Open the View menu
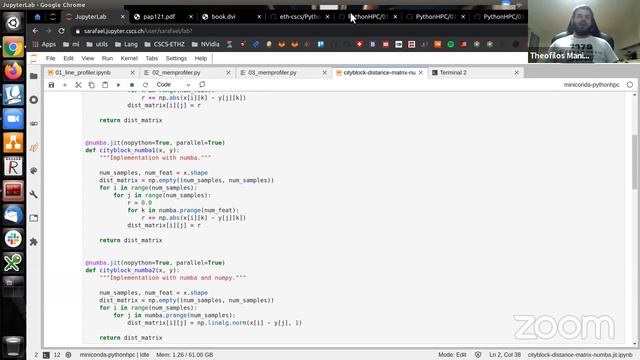 click(x=88, y=58)
